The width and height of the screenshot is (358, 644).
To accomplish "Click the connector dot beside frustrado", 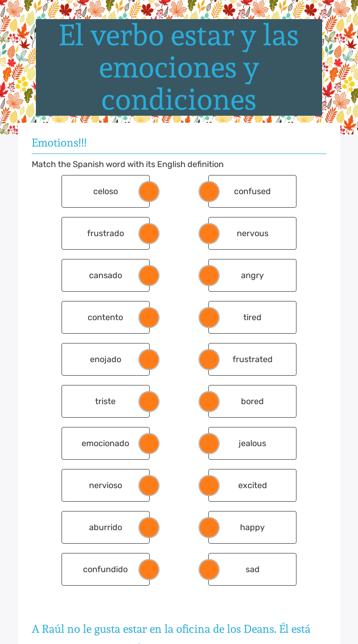I will point(149,233).
